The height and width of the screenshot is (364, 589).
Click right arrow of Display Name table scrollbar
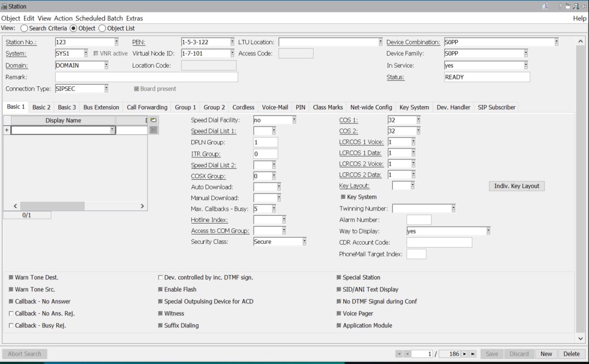[x=143, y=206]
